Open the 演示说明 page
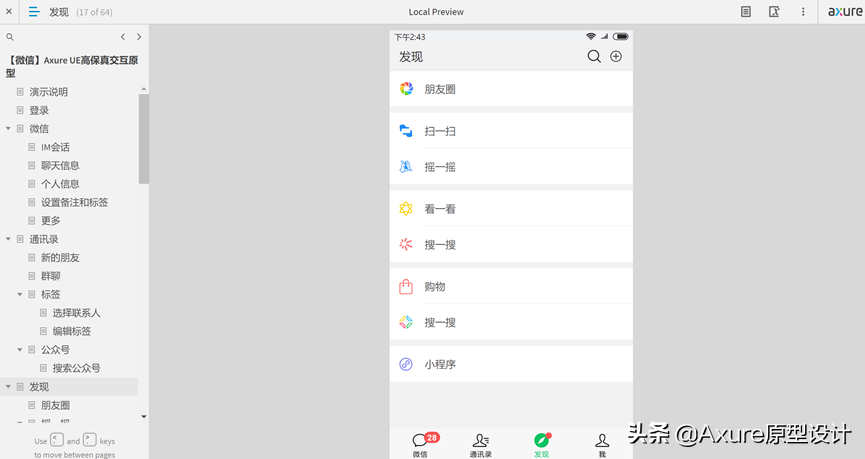The image size is (865, 459). (x=49, y=92)
